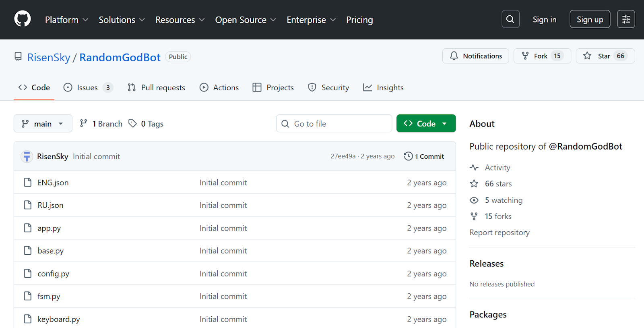View the 0 Tags link

pyautogui.click(x=147, y=124)
